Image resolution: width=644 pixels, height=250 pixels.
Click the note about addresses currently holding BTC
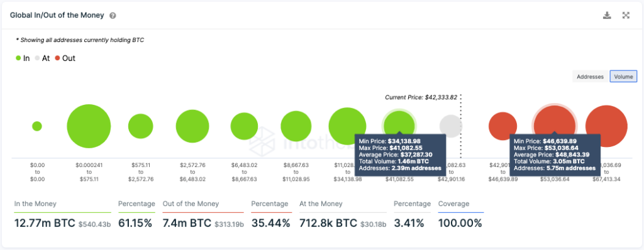pyautogui.click(x=80, y=40)
